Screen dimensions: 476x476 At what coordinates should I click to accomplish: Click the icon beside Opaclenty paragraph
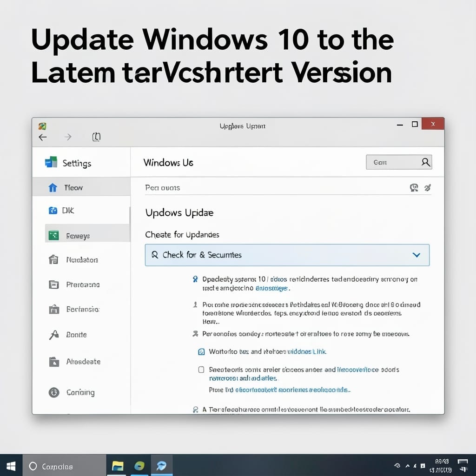pos(195,279)
